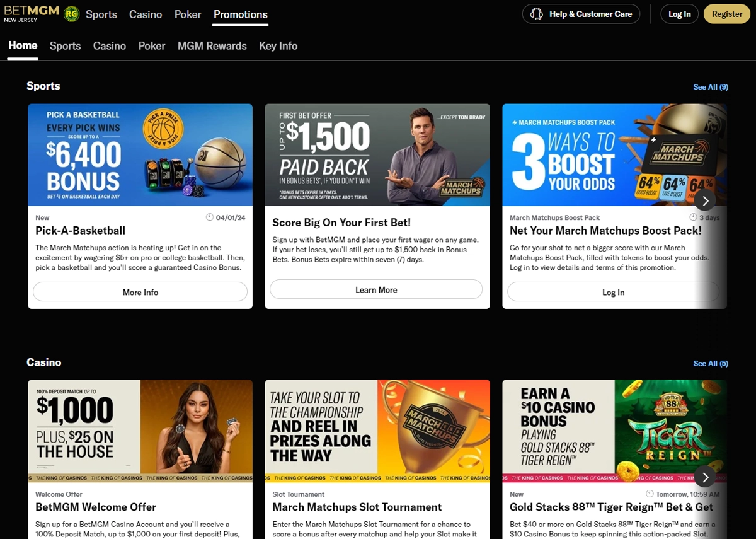Switch to the Casino sub-tab
This screenshot has height=539, width=756.
coord(110,46)
